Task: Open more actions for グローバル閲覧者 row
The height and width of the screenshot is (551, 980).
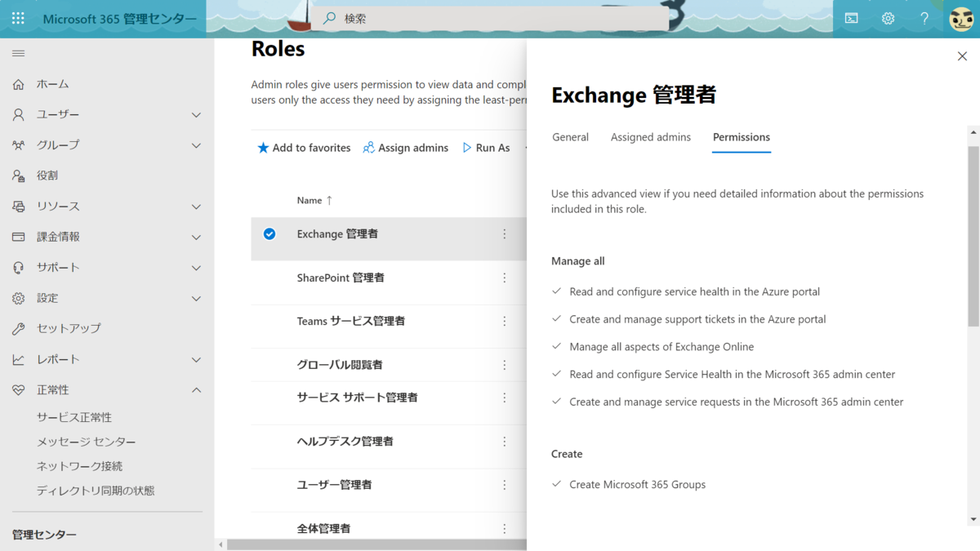Action: pos(504,365)
